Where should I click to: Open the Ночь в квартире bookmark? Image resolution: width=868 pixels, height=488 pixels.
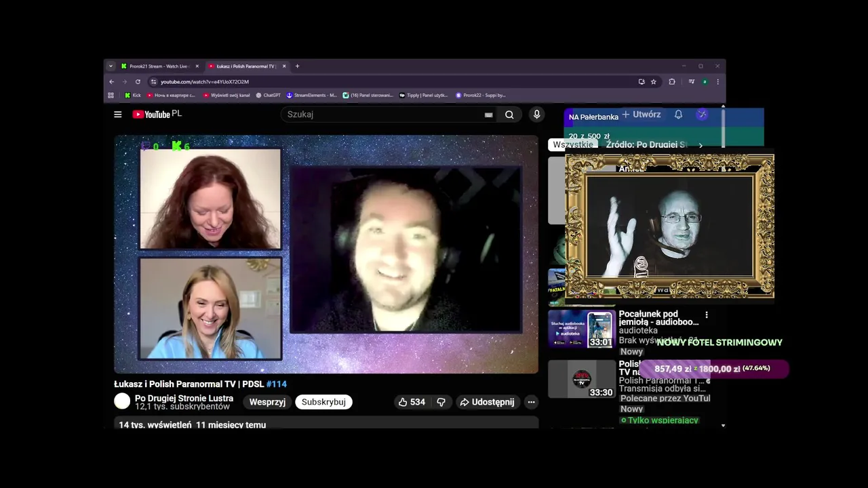pos(171,96)
